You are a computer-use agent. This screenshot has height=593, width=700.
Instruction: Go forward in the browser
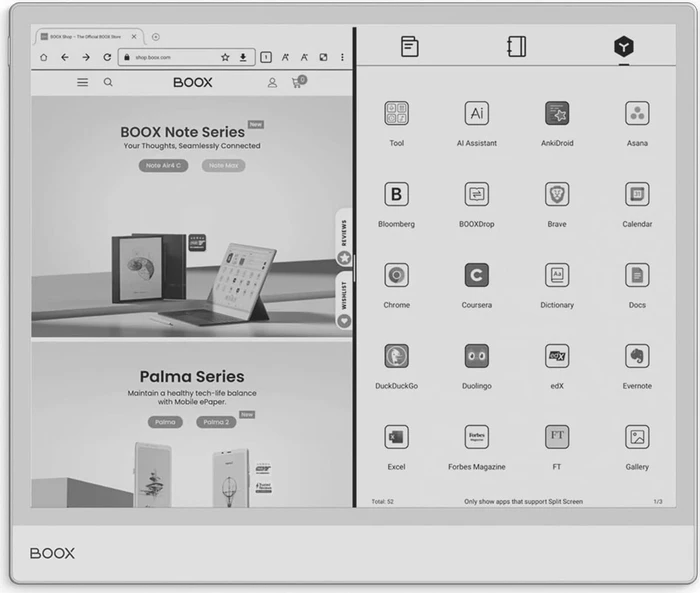click(x=86, y=57)
